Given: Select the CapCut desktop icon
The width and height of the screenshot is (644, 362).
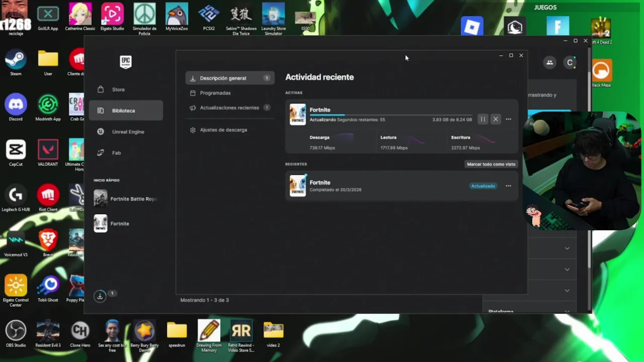Looking at the screenshot, I should [16, 153].
